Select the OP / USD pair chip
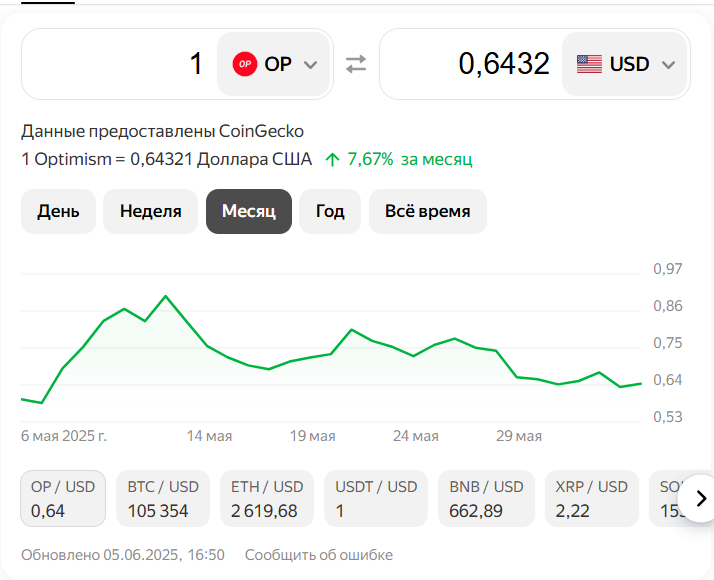The image size is (714, 580). click(x=63, y=499)
